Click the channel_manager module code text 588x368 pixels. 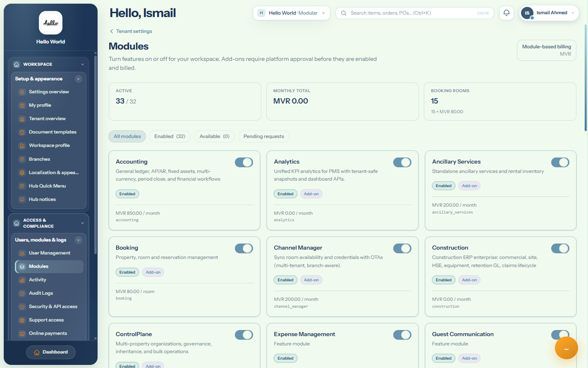point(290,307)
